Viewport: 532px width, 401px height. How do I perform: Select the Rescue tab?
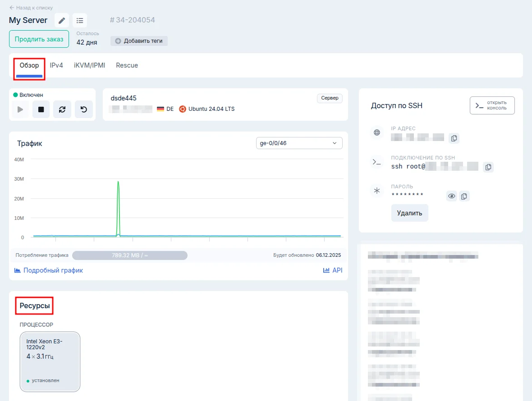point(127,65)
